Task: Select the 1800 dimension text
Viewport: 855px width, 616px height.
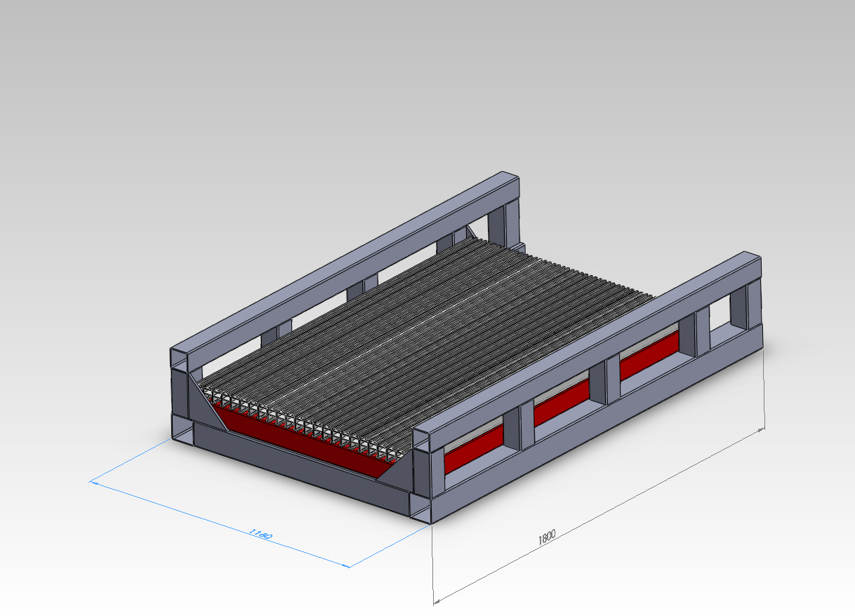Action: pyautogui.click(x=547, y=537)
